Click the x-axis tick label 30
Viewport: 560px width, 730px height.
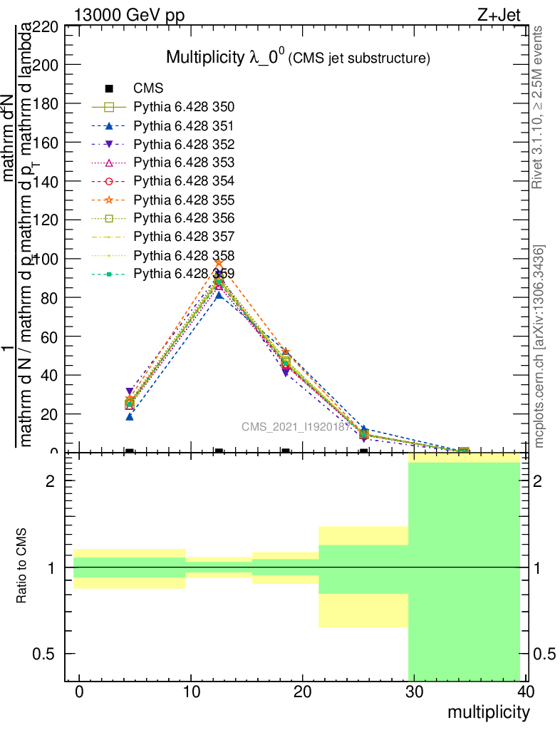point(414,692)
